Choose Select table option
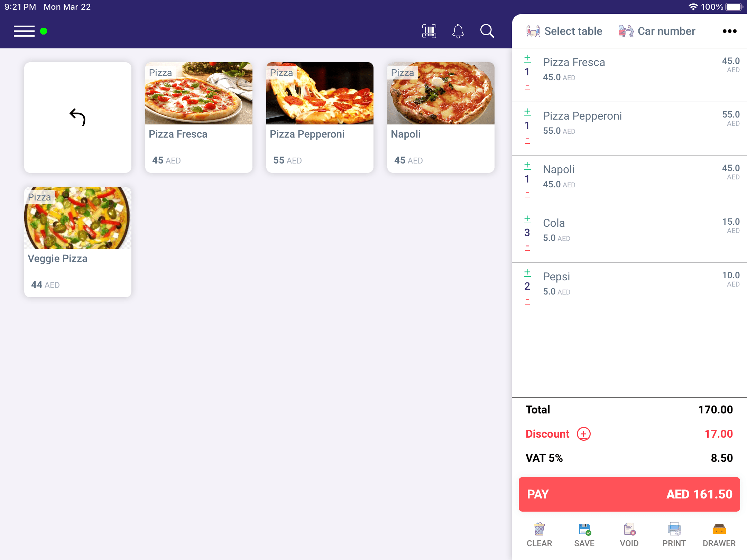 (564, 31)
